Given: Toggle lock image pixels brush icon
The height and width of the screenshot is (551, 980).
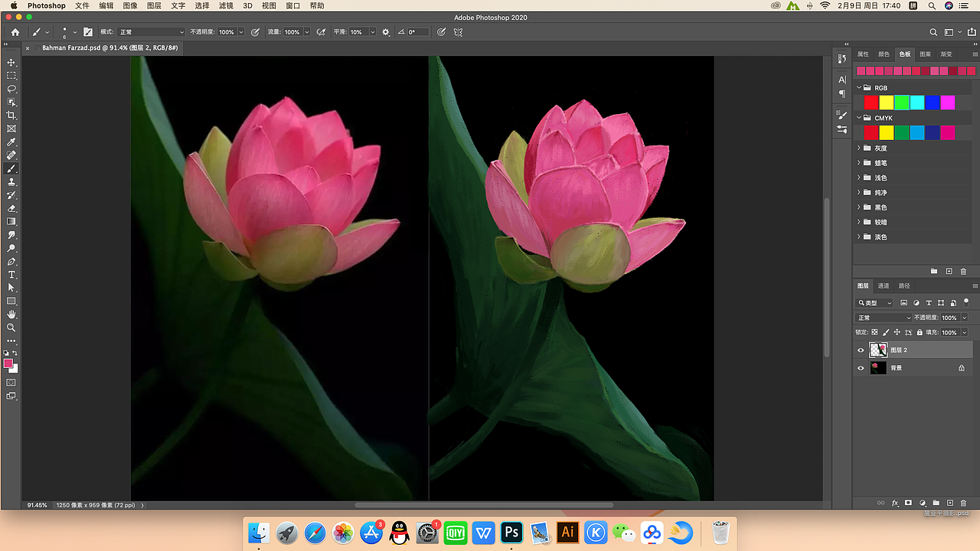Looking at the screenshot, I should pyautogui.click(x=886, y=332).
